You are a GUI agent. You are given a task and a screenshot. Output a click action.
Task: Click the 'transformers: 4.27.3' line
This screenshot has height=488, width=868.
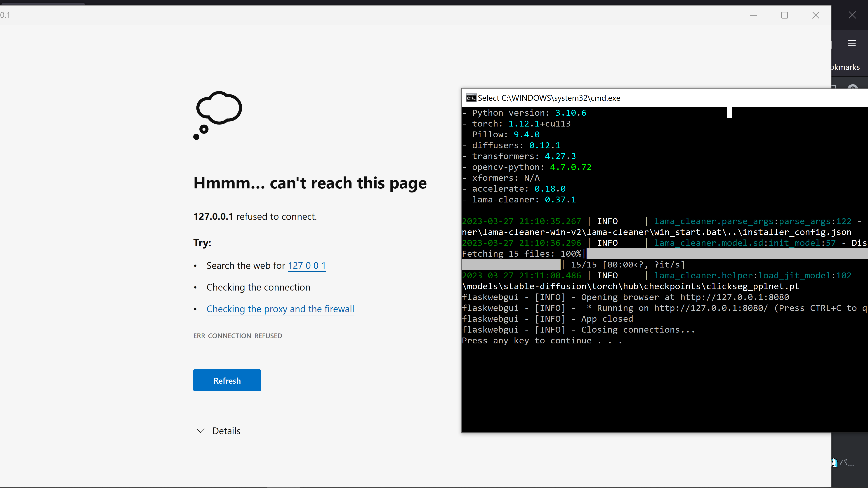519,156
